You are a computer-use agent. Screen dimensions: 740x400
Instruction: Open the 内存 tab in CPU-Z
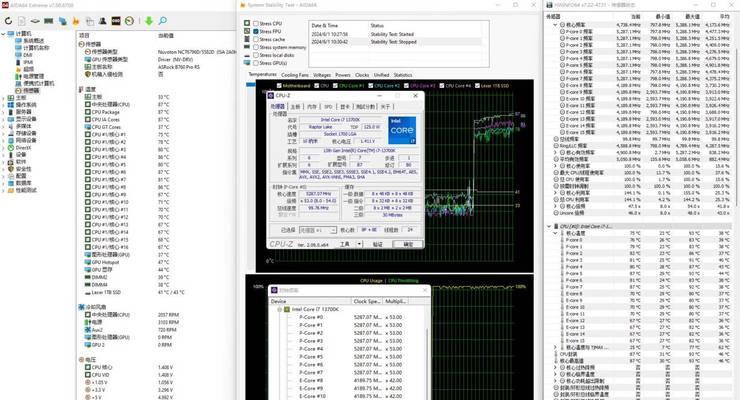tap(312, 107)
